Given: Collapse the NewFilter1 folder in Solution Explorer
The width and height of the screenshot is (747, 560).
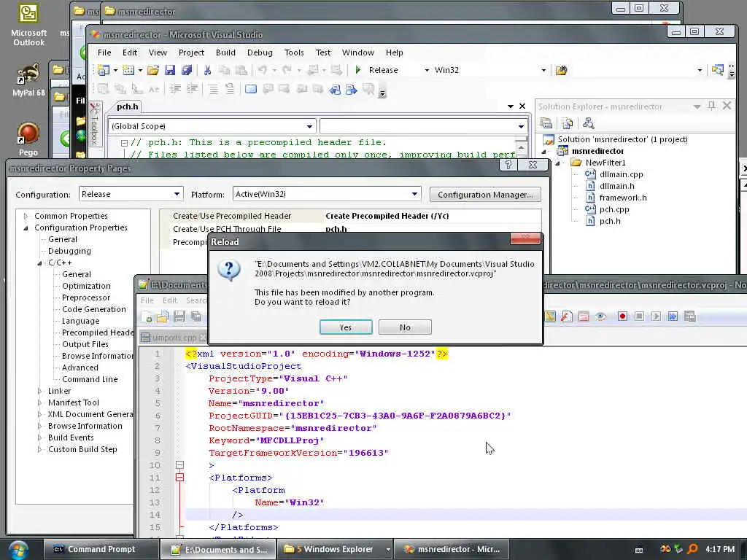Looking at the screenshot, I should [x=557, y=163].
